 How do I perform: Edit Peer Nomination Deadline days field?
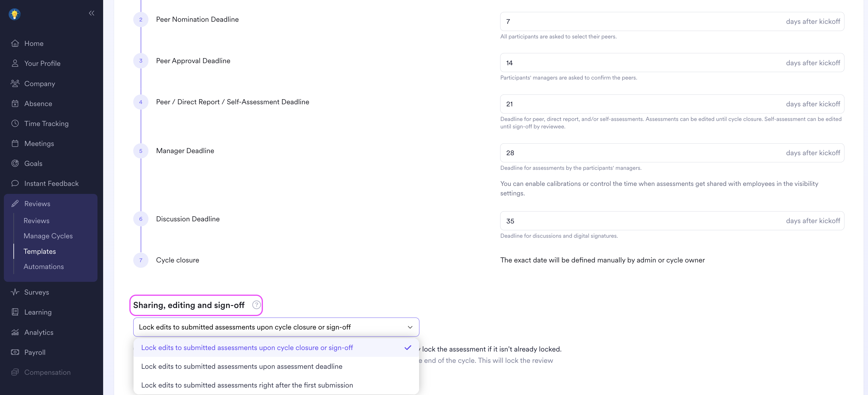tap(672, 21)
